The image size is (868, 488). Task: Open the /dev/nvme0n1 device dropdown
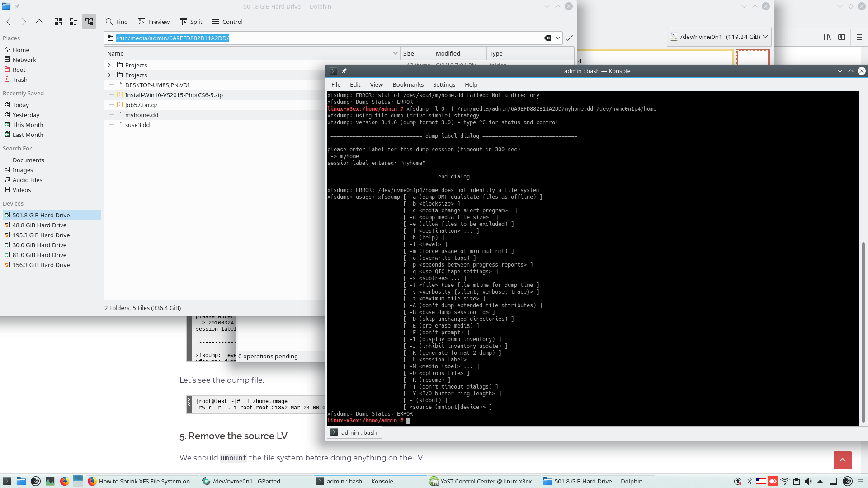click(719, 37)
